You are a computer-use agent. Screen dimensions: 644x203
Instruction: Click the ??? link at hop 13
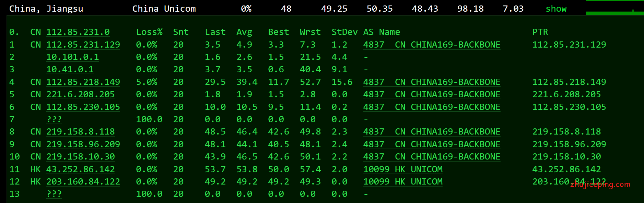tap(54, 194)
